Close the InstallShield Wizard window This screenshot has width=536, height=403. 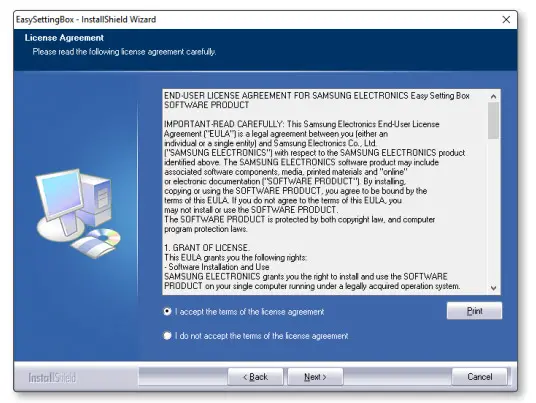click(506, 19)
